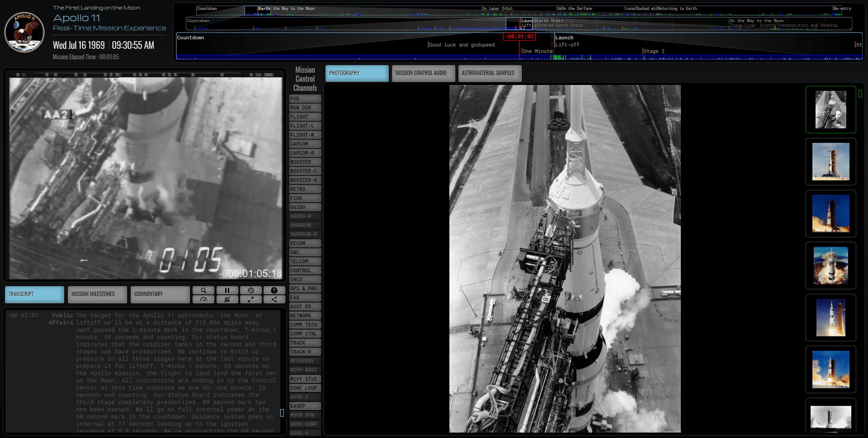Open fifth thumbnail: rocket beside orange tower
The image size is (868, 438).
click(x=830, y=317)
